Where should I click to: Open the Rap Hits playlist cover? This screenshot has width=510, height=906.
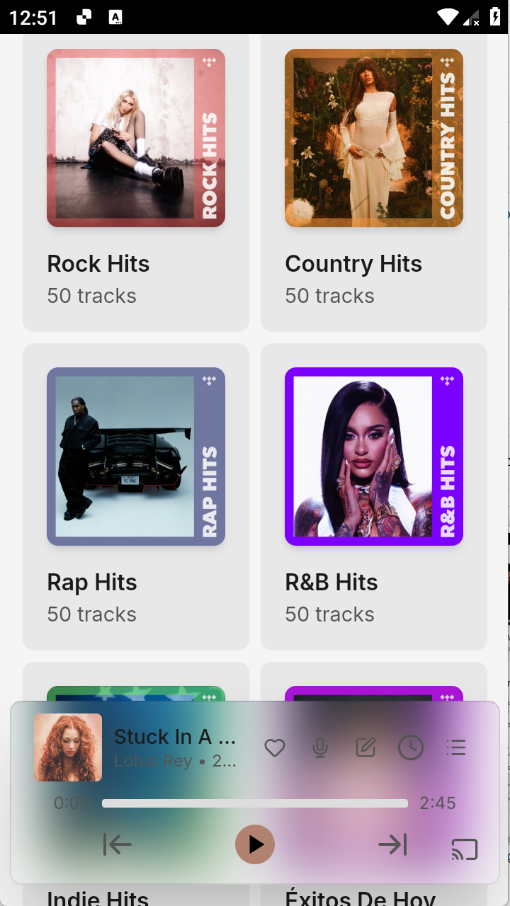pos(136,456)
